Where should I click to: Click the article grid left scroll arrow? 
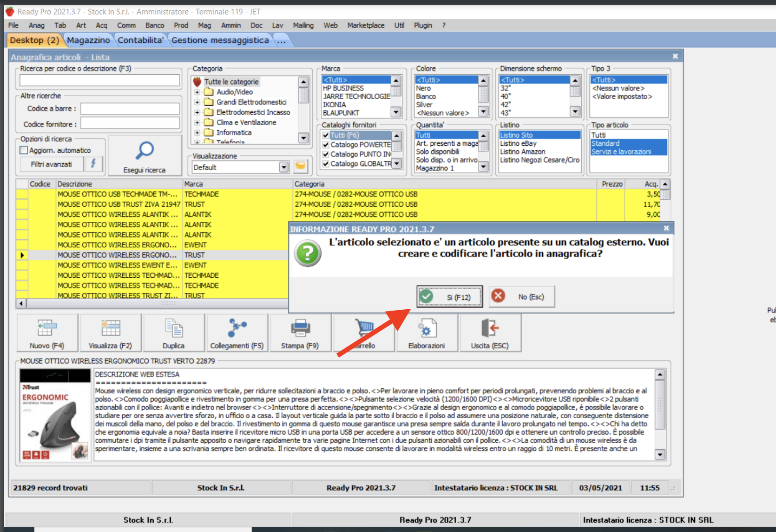click(x=21, y=304)
